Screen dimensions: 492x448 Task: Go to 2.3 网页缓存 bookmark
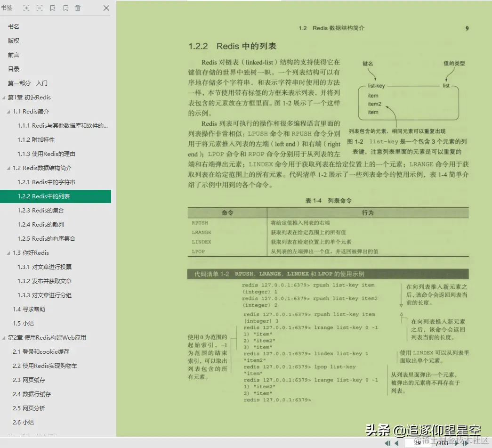point(29,380)
